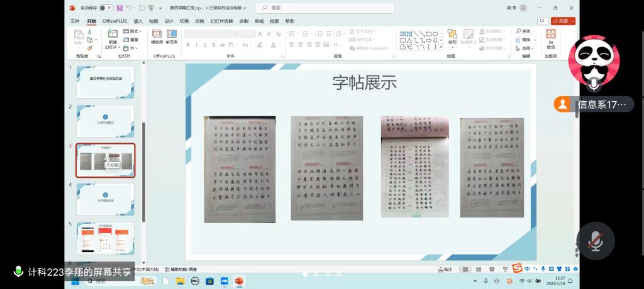Open PowerPoint from the Windows taskbar

coord(238,281)
